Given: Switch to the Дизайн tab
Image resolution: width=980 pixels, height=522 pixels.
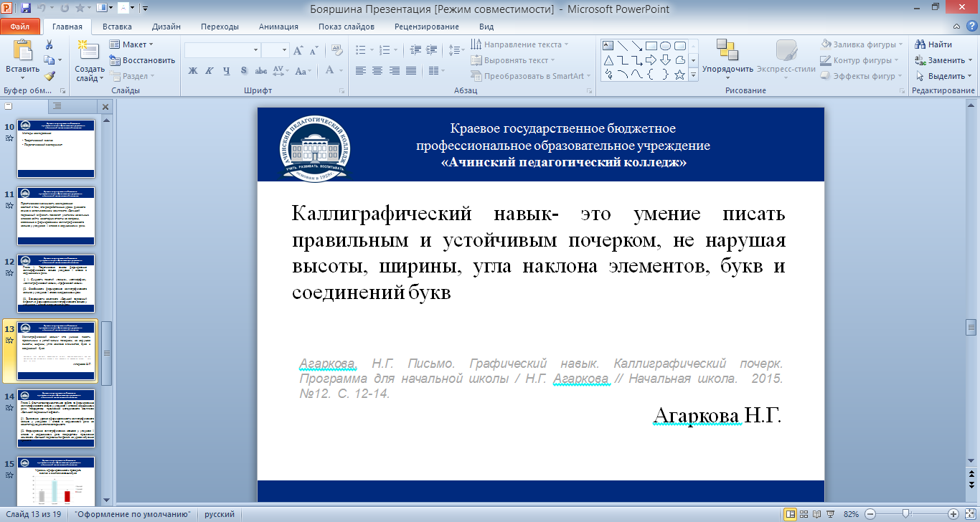Looking at the screenshot, I should coord(166,27).
